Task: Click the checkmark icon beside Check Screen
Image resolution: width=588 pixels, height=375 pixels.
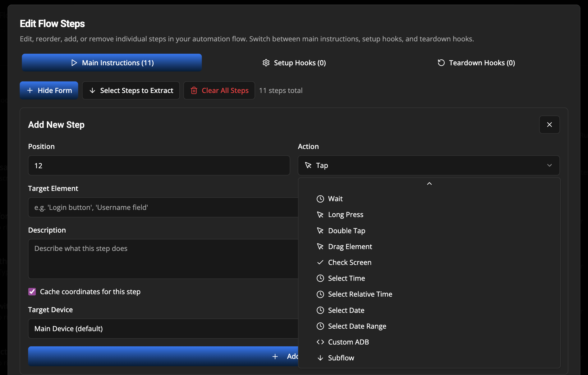Action: pyautogui.click(x=320, y=262)
